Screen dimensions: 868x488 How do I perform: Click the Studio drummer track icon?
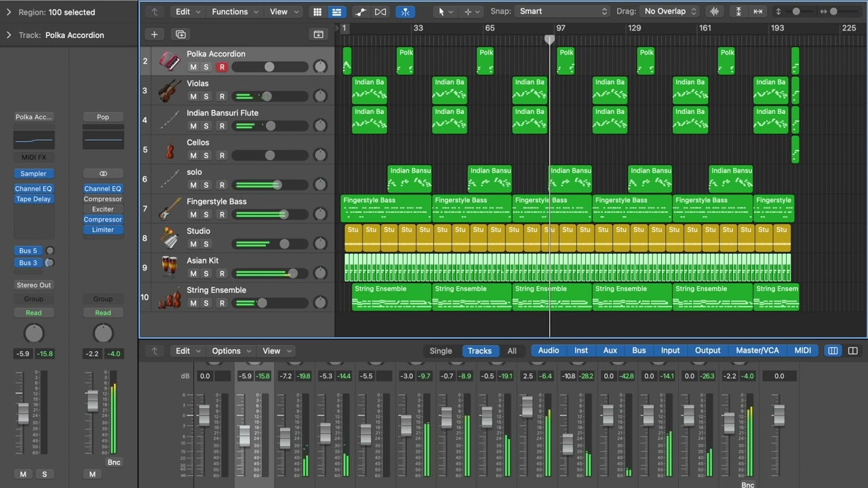point(170,238)
